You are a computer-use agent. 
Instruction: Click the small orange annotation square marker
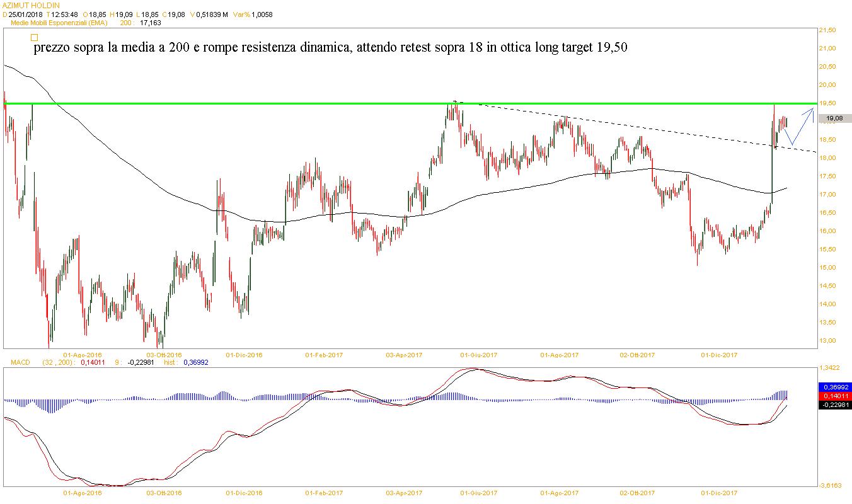tap(34, 38)
